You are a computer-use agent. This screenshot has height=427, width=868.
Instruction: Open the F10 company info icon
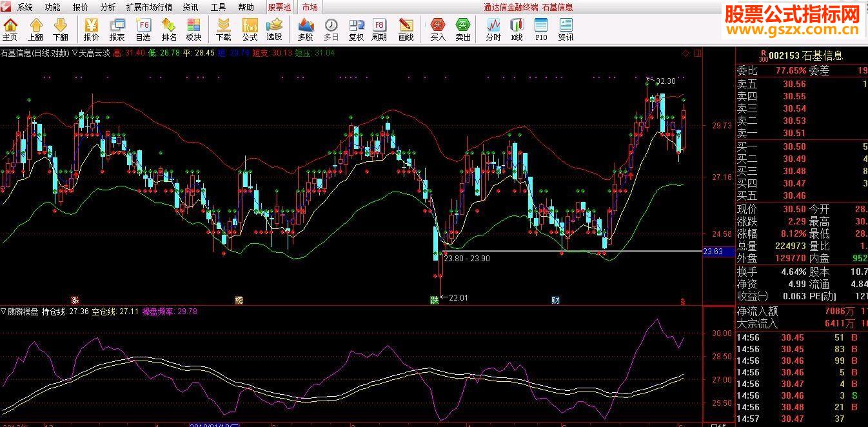click(541, 30)
